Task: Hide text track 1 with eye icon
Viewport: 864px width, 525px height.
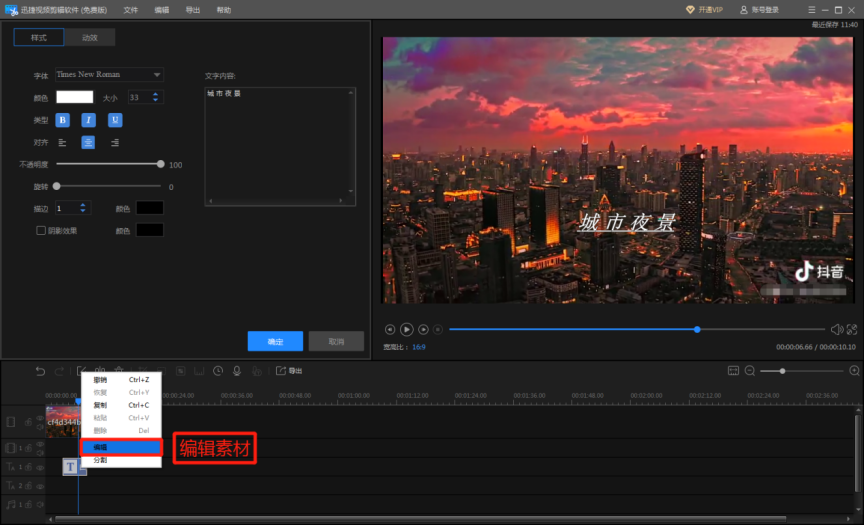Action: (40, 467)
